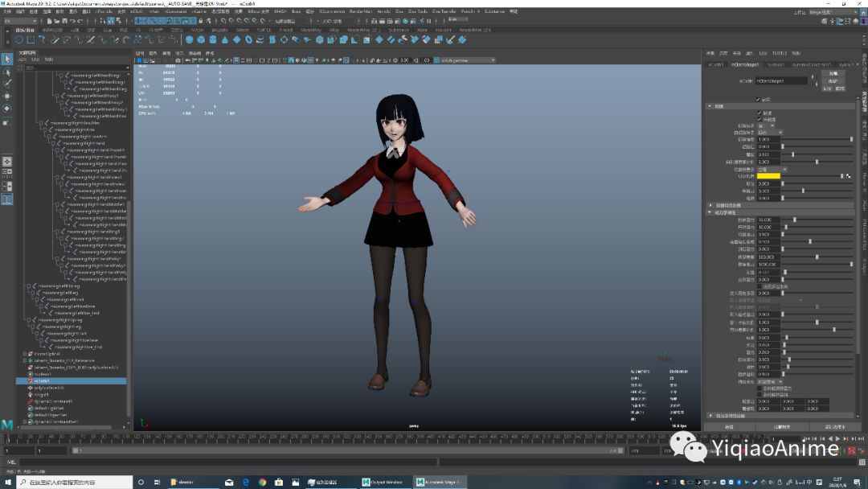Image resolution: width=868 pixels, height=489 pixels.
Task: Click the Bounce slider handle
Action: pyautogui.click(x=783, y=183)
